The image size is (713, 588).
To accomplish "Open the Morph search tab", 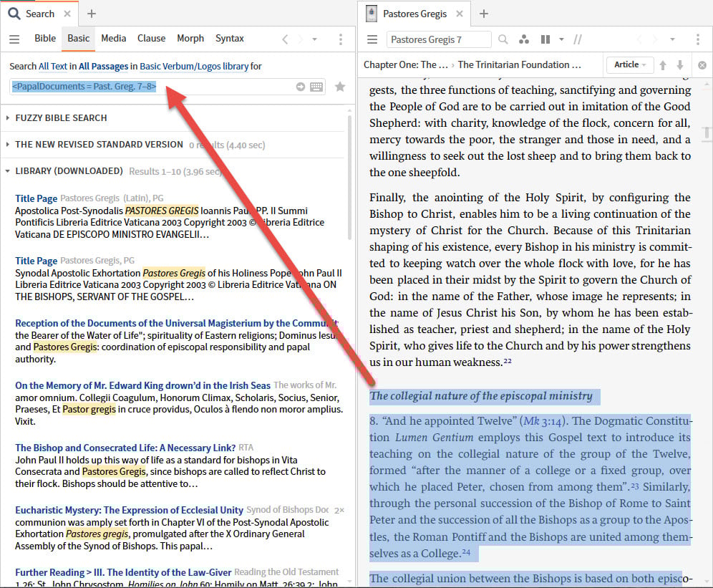I will 190,38.
